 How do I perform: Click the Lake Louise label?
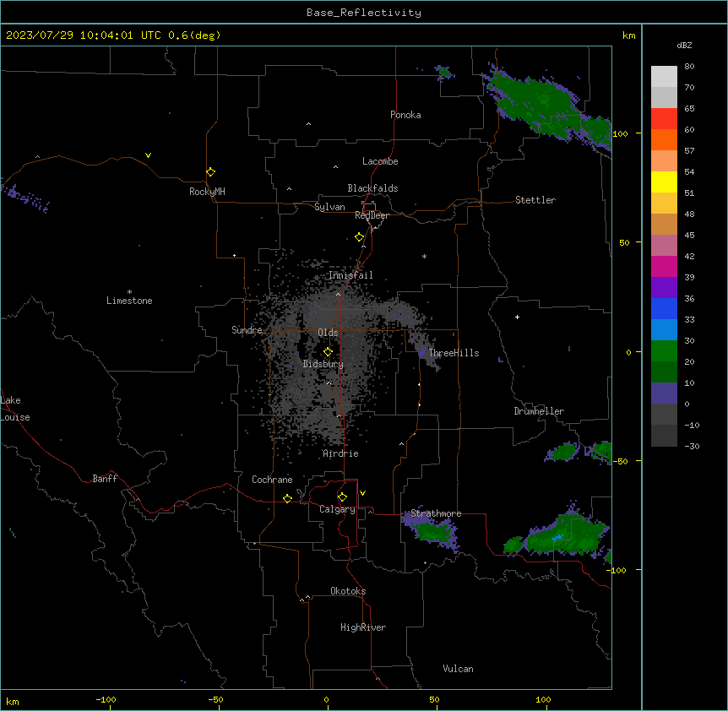(x=15, y=409)
